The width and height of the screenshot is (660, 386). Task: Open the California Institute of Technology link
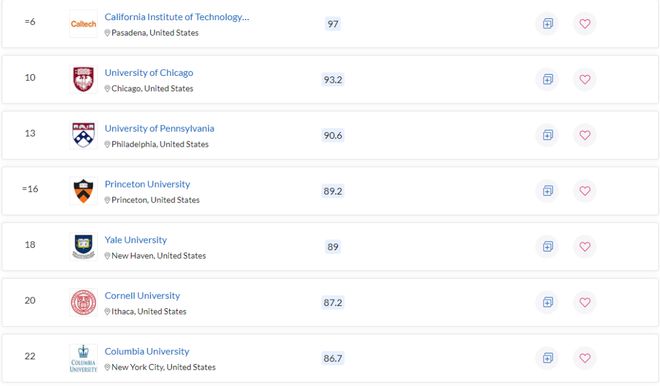pos(177,17)
